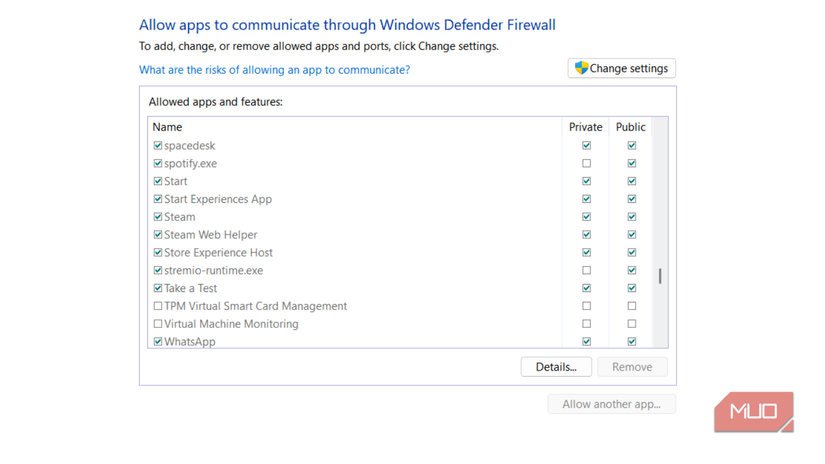Toggle the Steam name checkbox
This screenshot has width=825, height=464.
click(x=158, y=217)
